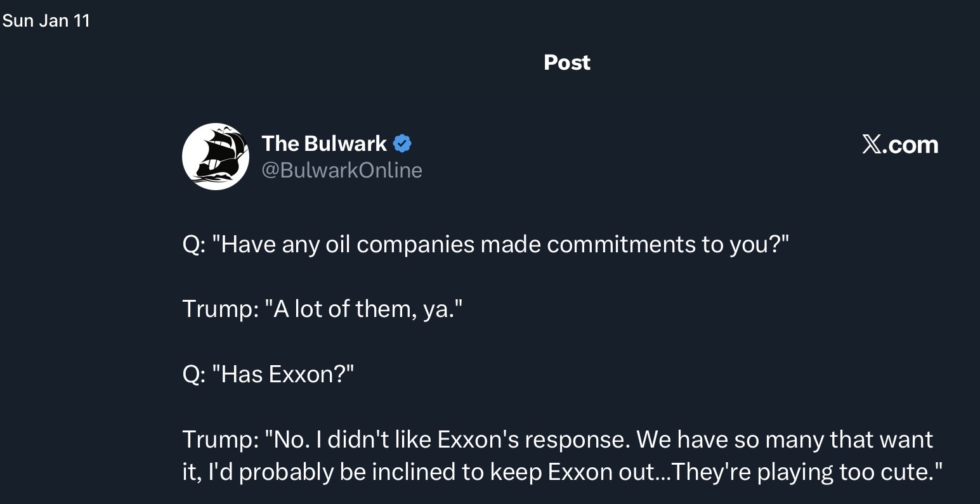Click the "A lot of them, ya." quote
This screenshot has width=980, height=504.
coord(363,309)
